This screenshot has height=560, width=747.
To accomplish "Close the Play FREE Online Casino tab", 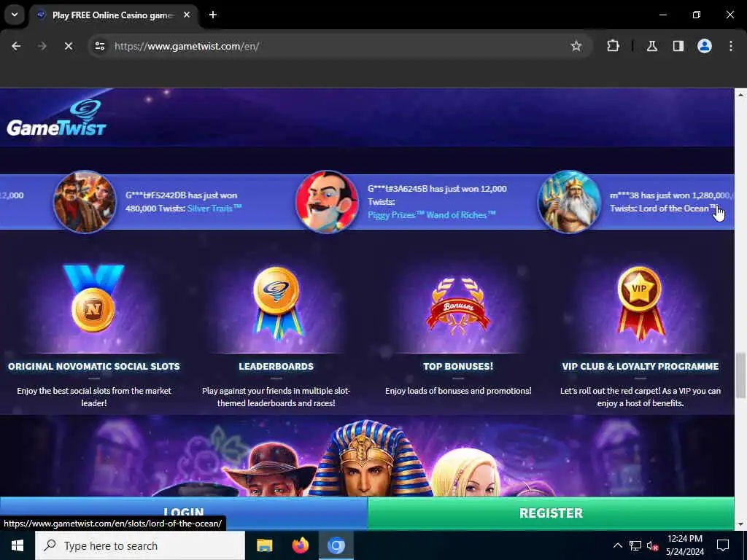I will (x=187, y=15).
